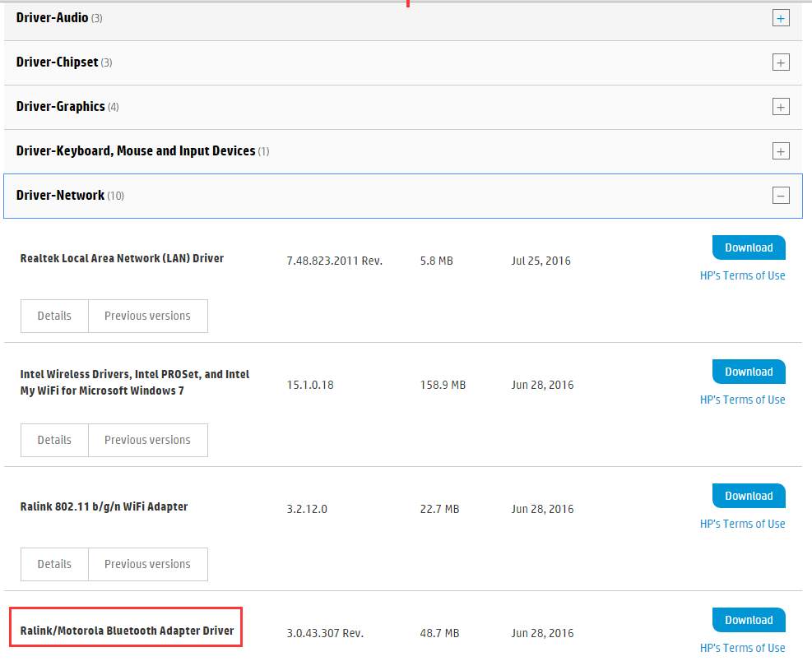Screen dimensions: 812x661
Task: Select Ralink/Motorola Bluetooth Adapter Driver title
Action: (x=127, y=631)
